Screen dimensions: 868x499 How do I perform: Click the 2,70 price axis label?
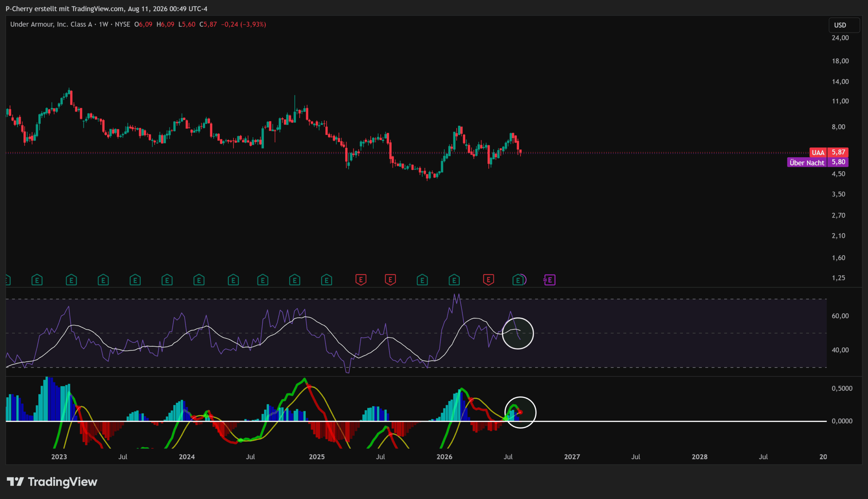click(839, 215)
